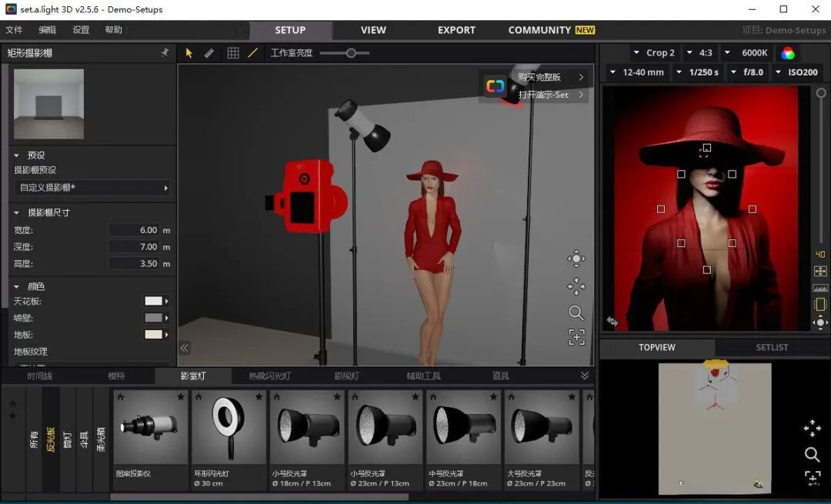831x504 pixels.
Task: Click the magnifier zoom icon in 3D viewport
Action: coord(576,313)
